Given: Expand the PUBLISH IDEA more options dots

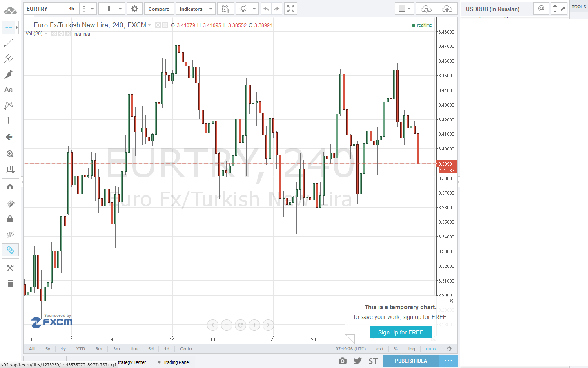Looking at the screenshot, I should pyautogui.click(x=448, y=361).
